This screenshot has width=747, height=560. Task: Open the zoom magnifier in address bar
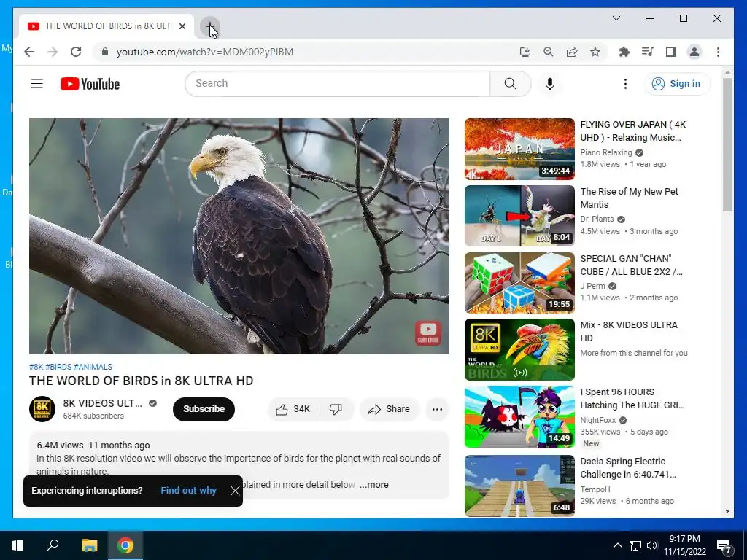point(549,52)
